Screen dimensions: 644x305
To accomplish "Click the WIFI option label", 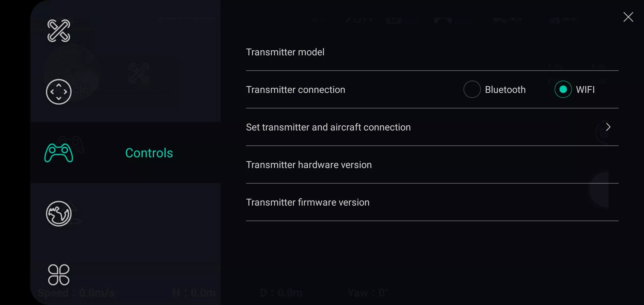I will tap(585, 90).
